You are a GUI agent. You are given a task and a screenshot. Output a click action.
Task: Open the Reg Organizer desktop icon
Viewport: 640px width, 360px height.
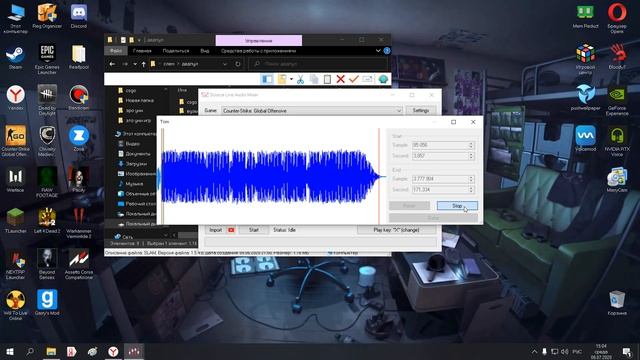tap(47, 16)
